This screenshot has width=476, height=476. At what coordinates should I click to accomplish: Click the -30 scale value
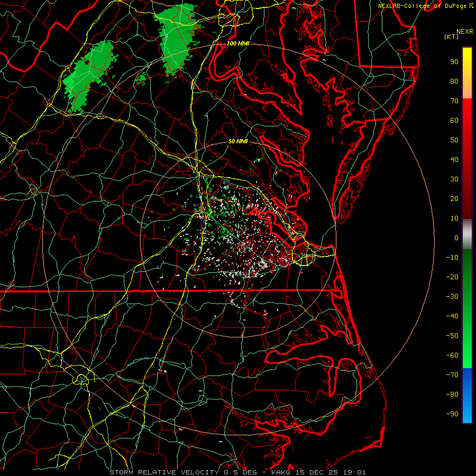[452, 297]
